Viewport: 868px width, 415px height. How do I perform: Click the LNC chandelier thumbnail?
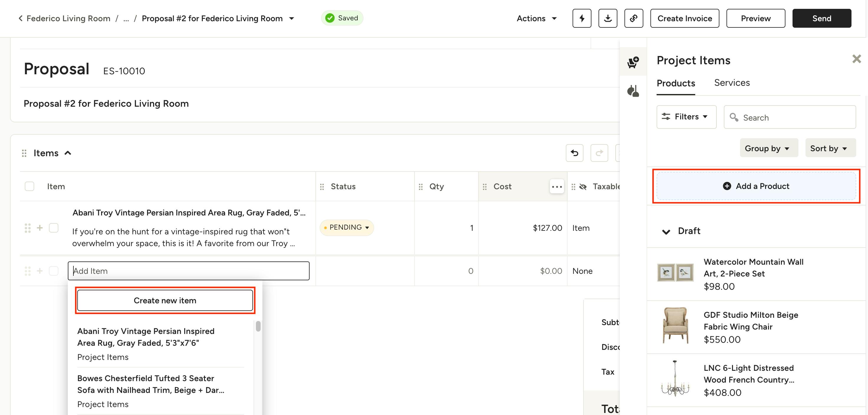[x=675, y=378]
